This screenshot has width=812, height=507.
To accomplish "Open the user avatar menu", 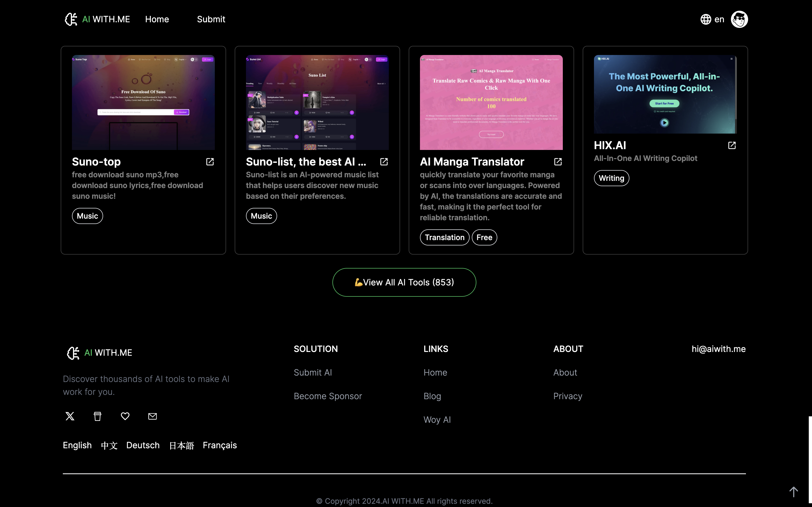I will pyautogui.click(x=739, y=19).
